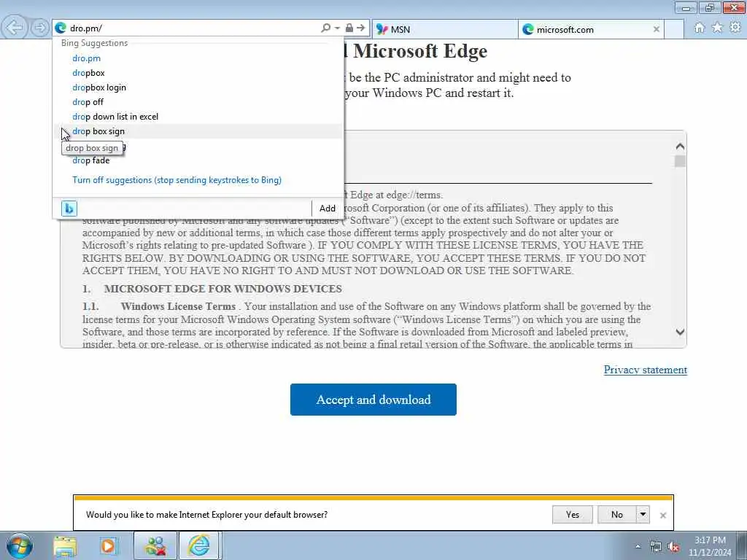Image resolution: width=747 pixels, height=560 pixels.
Task: Open the Home page icon
Action: [699, 28]
